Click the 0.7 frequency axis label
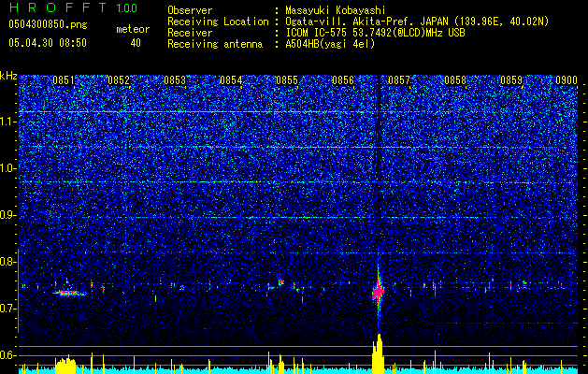 tap(7, 309)
